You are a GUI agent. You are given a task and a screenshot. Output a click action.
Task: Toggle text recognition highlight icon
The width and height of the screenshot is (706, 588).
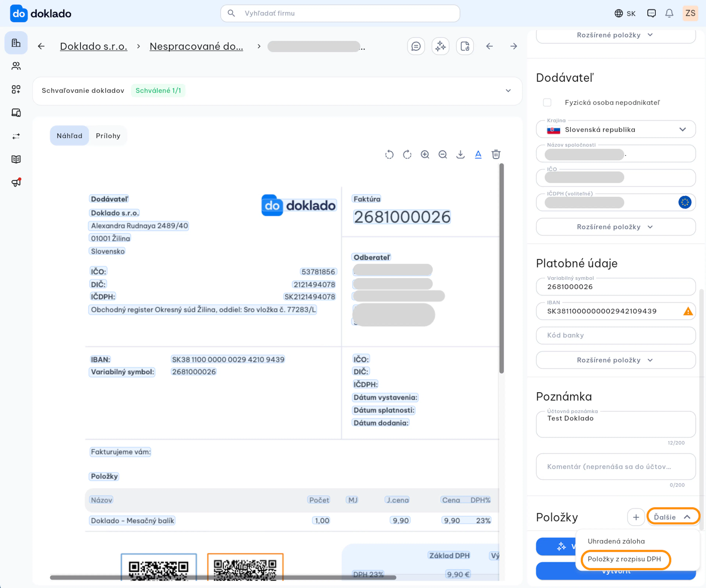coord(478,155)
